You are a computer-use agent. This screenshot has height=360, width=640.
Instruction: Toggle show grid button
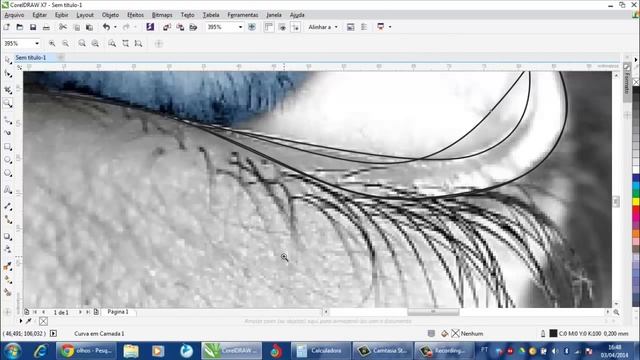click(x=282, y=27)
